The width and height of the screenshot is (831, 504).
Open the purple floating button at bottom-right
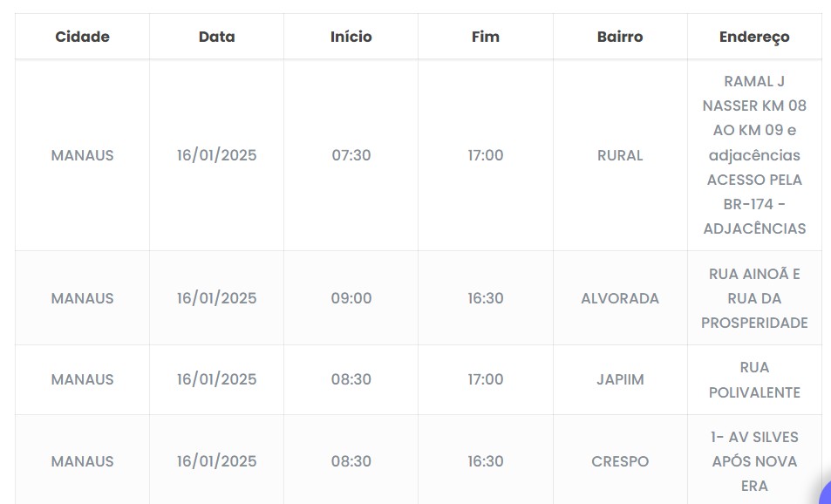click(x=824, y=495)
